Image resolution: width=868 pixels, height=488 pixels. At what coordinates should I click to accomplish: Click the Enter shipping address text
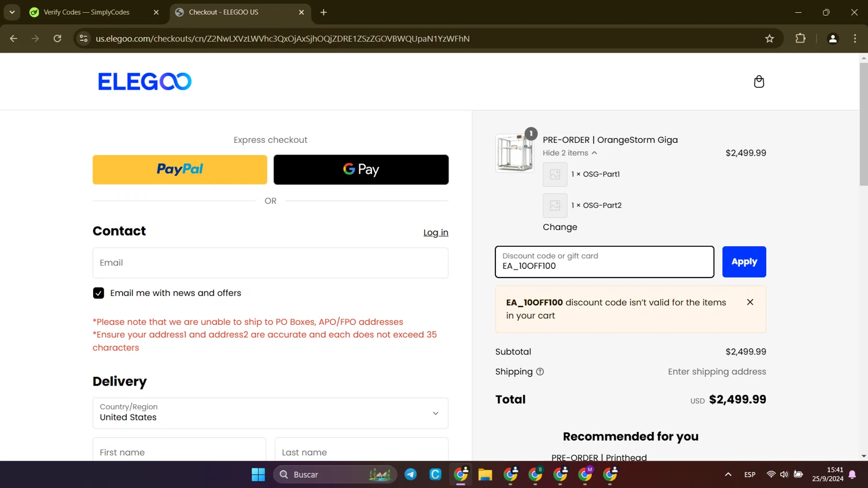(x=717, y=372)
